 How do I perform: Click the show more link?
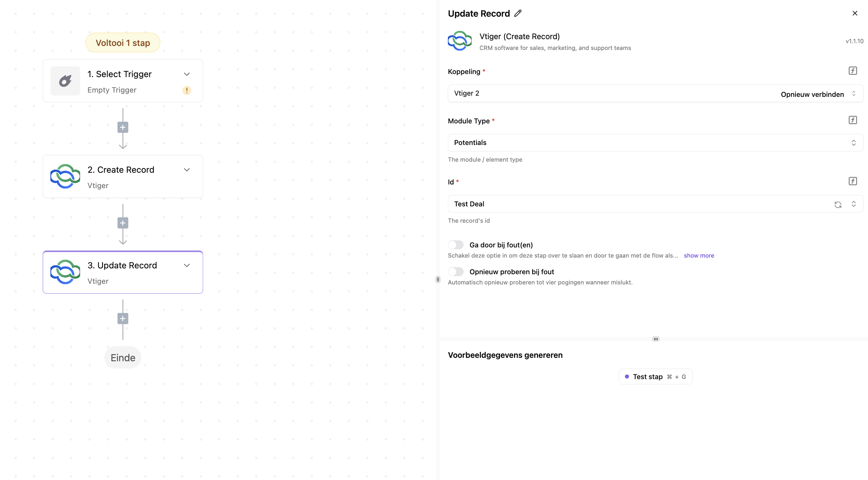[x=699, y=255]
